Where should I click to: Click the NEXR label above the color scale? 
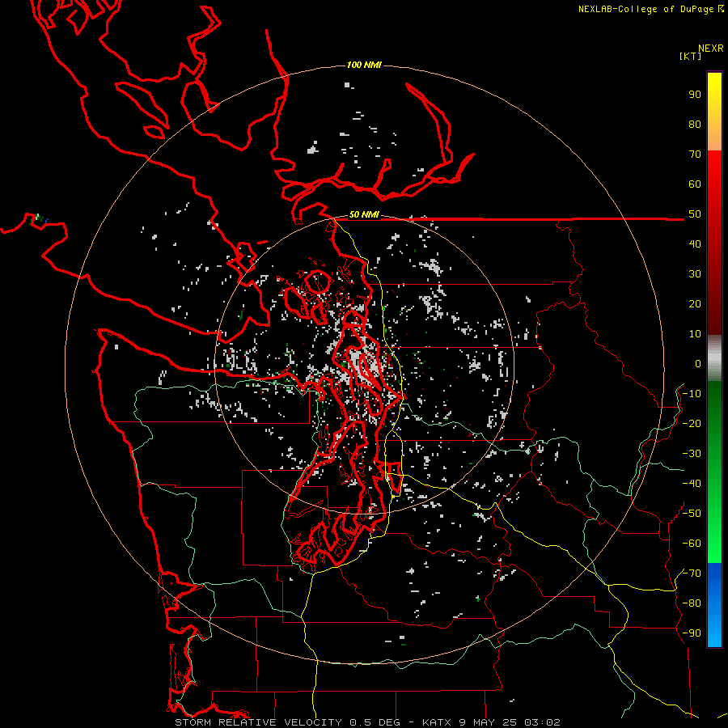pyautogui.click(x=711, y=49)
